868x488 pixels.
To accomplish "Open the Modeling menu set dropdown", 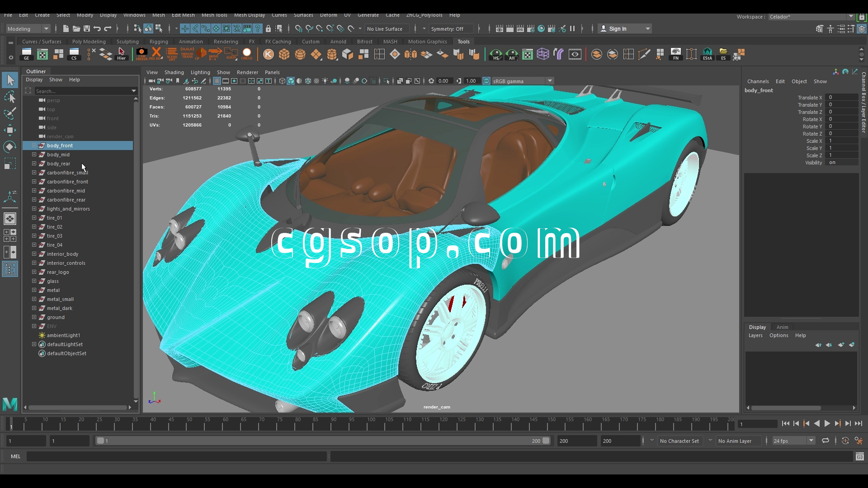I will pyautogui.click(x=46, y=28).
